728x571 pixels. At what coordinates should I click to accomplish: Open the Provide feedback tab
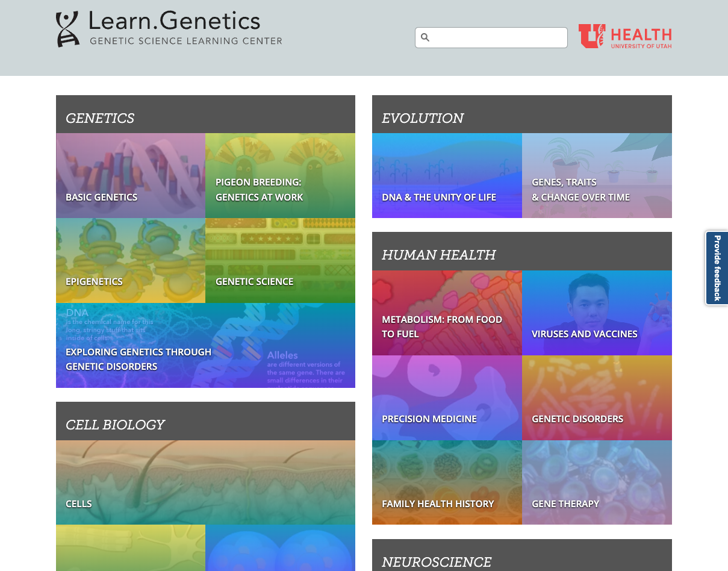(717, 268)
